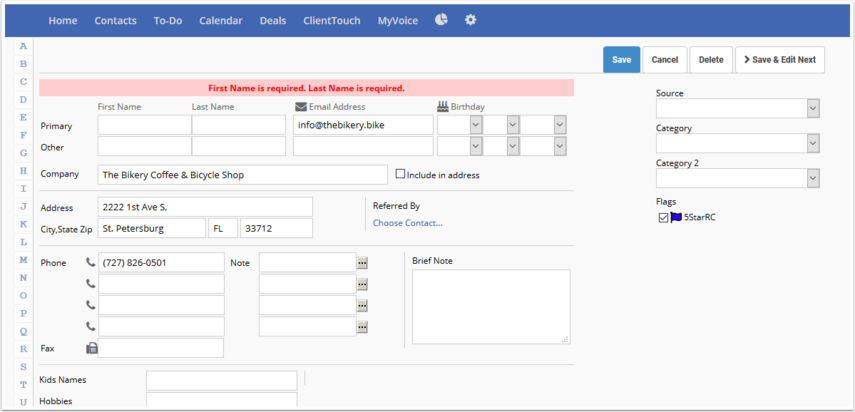Click the Primary First Name field
Viewport: 855px width, 412px height.
click(144, 125)
